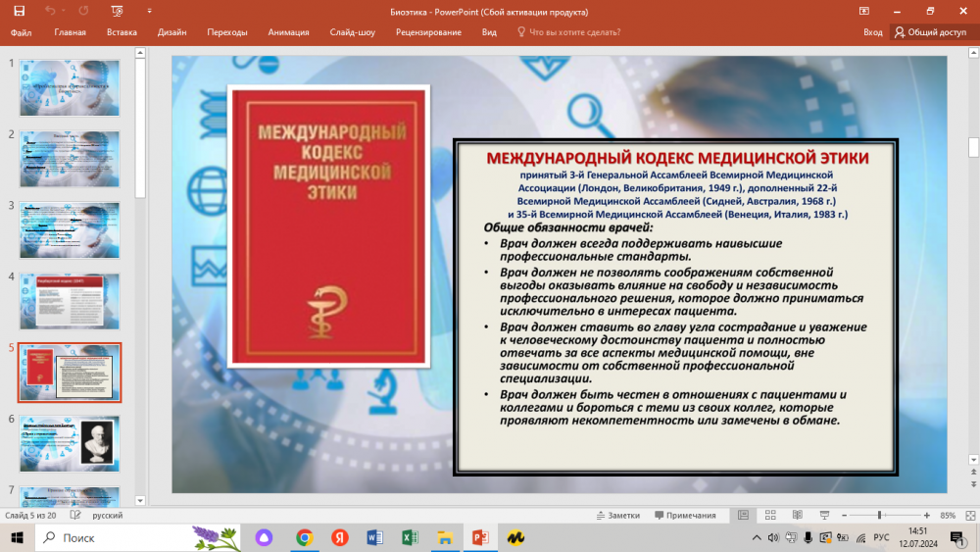
Task: Click the 'Что вы хотите сделать?' search field
Action: click(x=568, y=32)
